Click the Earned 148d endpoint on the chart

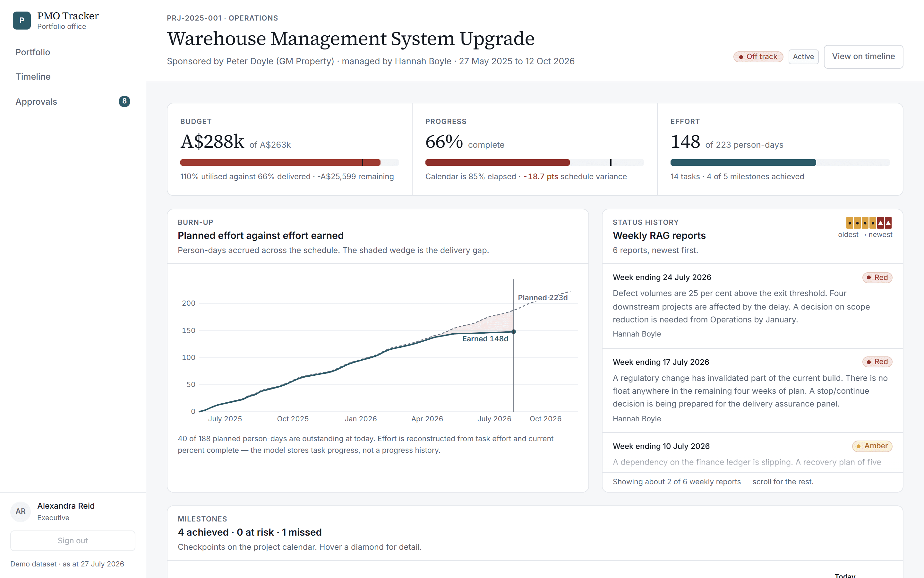click(514, 331)
